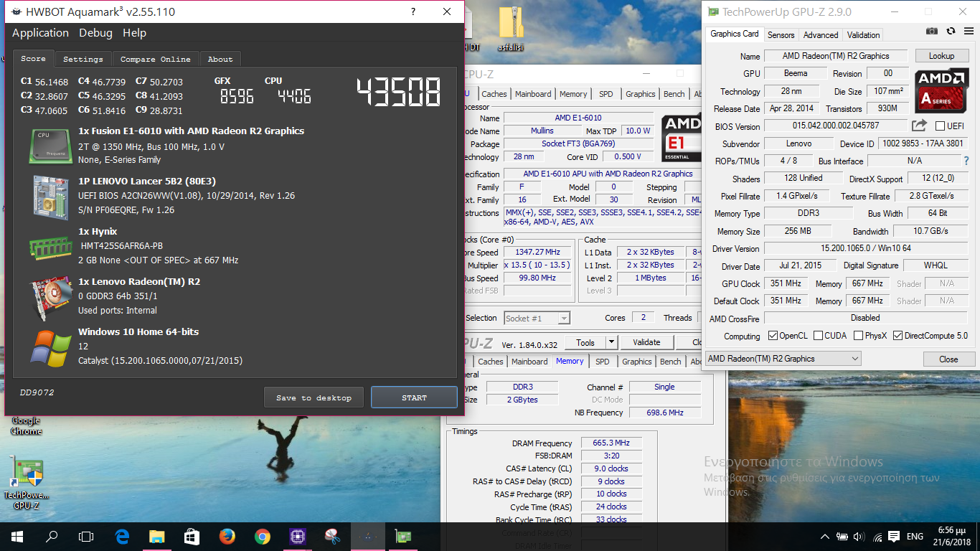Show hidden tray icons chevron
The width and height of the screenshot is (980, 551).
coord(824,537)
